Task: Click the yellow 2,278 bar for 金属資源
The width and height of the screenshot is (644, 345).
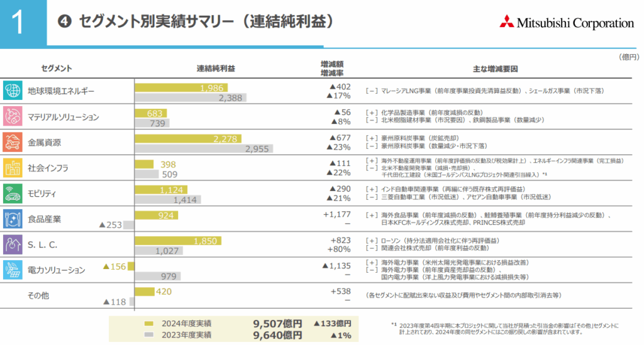Action: tap(188, 139)
